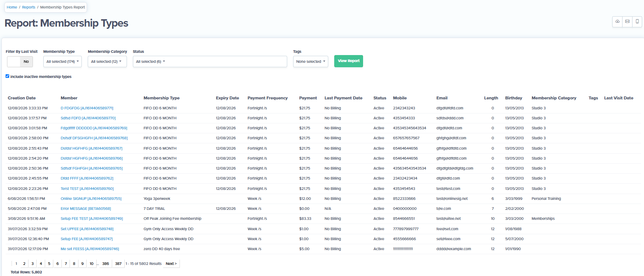Viewport: 644px width, 276px height.
Task: Select mobile number 777897999777
Action: point(406,229)
